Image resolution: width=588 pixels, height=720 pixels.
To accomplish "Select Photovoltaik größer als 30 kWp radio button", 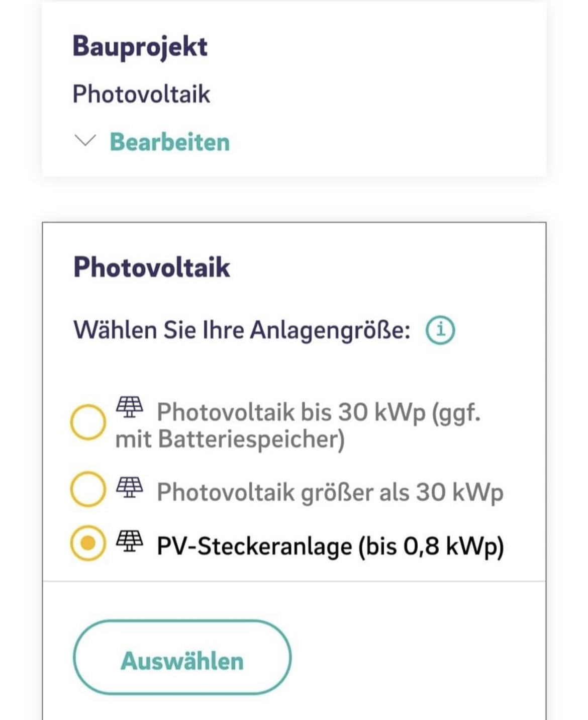I will [x=88, y=489].
